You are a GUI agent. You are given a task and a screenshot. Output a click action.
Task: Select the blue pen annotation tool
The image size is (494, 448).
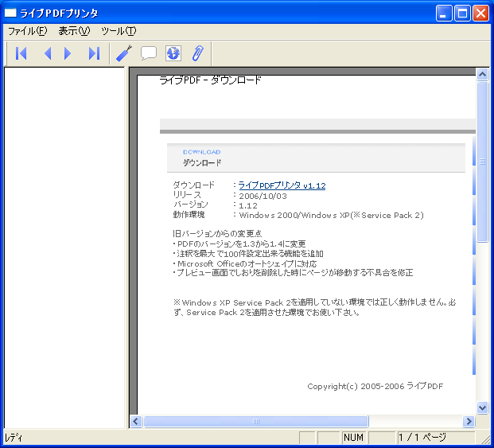(x=123, y=53)
